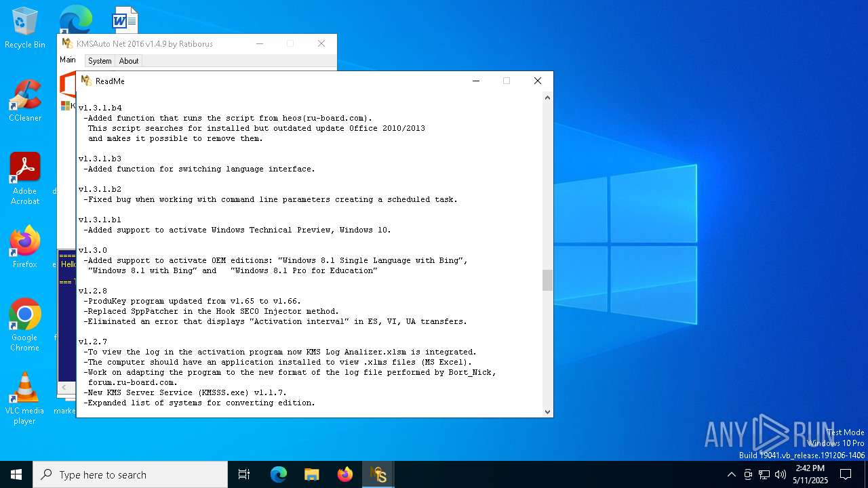The width and height of the screenshot is (868, 488).
Task: Click the left arrow on KMSAuto horizontal scrollbar
Action: (66, 387)
